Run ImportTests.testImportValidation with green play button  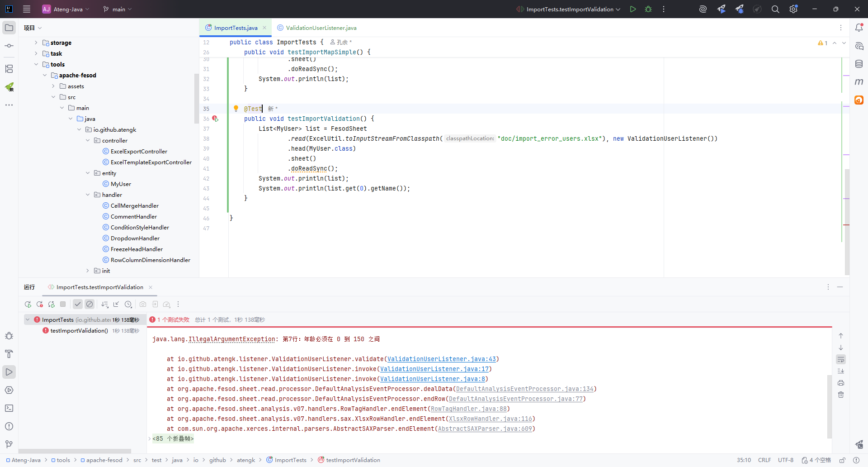click(633, 9)
